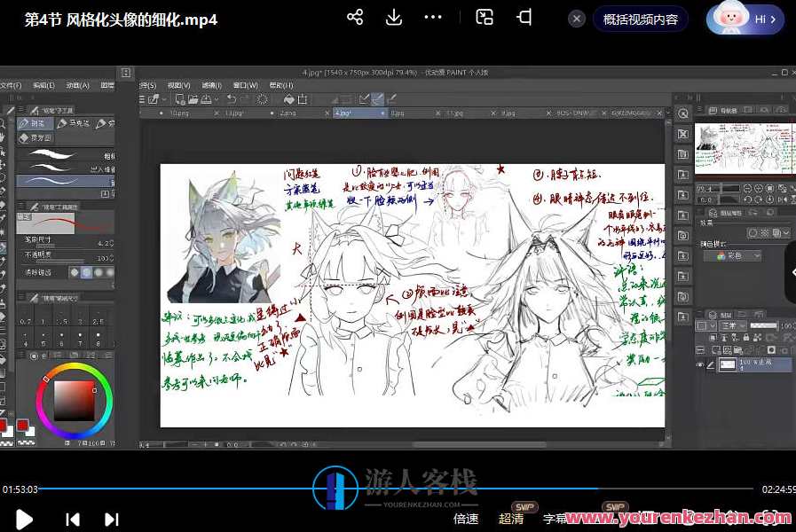Skip to the next video

[x=112, y=520]
